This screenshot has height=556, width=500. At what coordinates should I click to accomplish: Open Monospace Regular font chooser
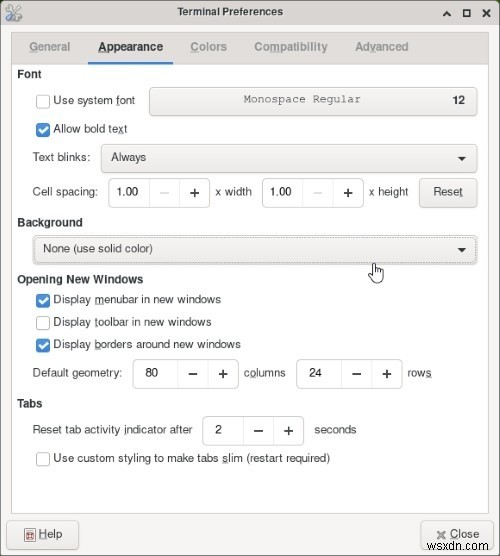(313, 101)
